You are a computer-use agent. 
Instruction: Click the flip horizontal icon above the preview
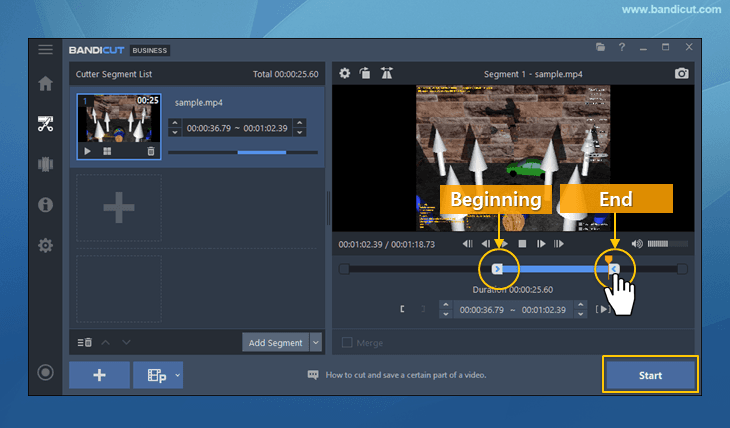coord(386,73)
